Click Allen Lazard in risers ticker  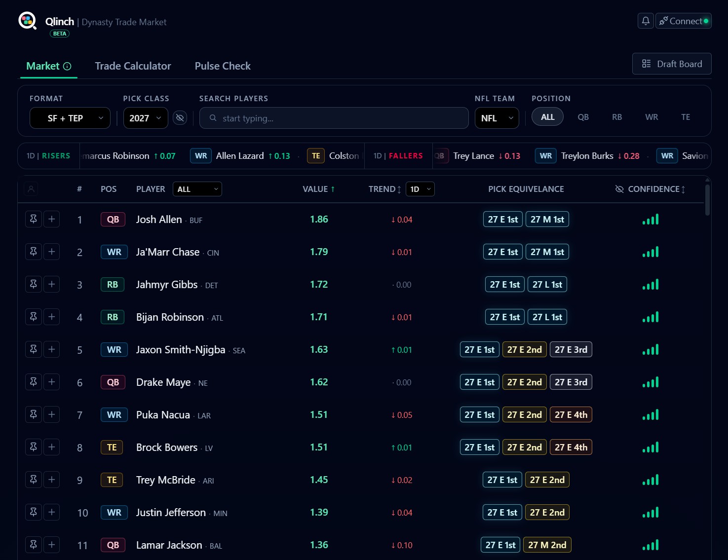pos(240,156)
